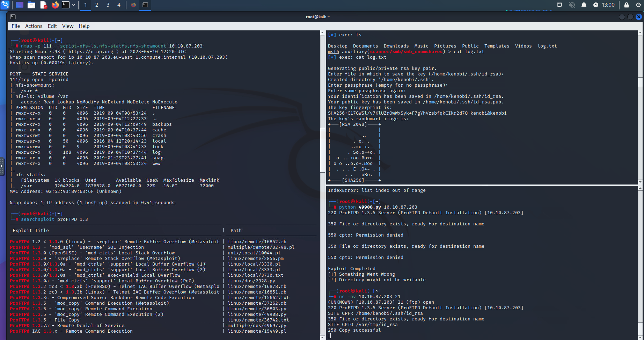Open the power manager tray icon
Screen dimensions: 644x340
tap(596, 5)
